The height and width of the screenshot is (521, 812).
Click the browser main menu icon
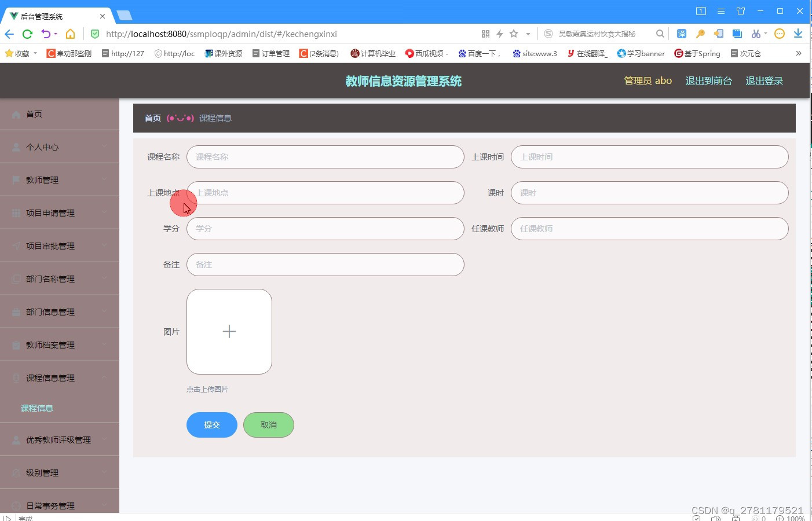[x=721, y=11]
